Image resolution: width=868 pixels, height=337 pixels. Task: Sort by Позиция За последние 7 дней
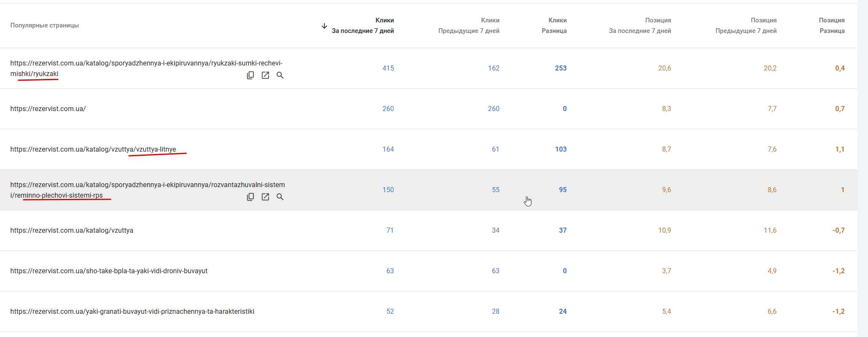[640, 25]
